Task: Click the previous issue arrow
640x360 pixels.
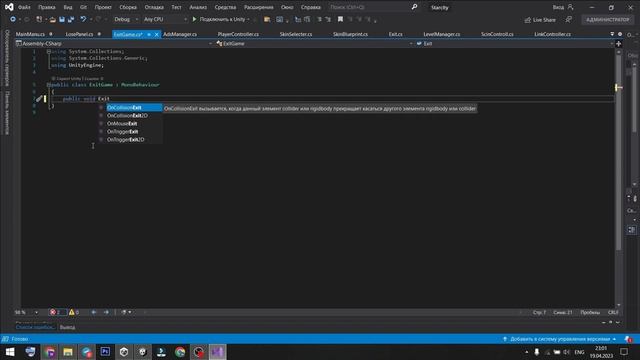Action: (94, 312)
